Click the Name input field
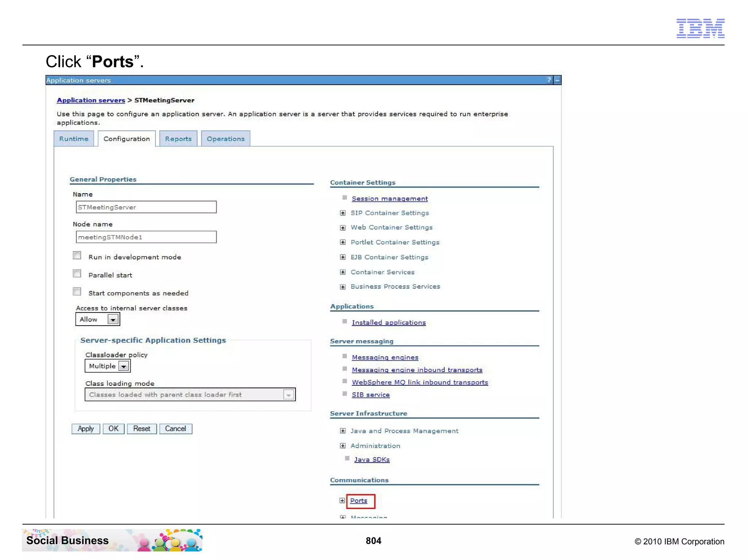This screenshot has height=560, width=747. coord(146,207)
